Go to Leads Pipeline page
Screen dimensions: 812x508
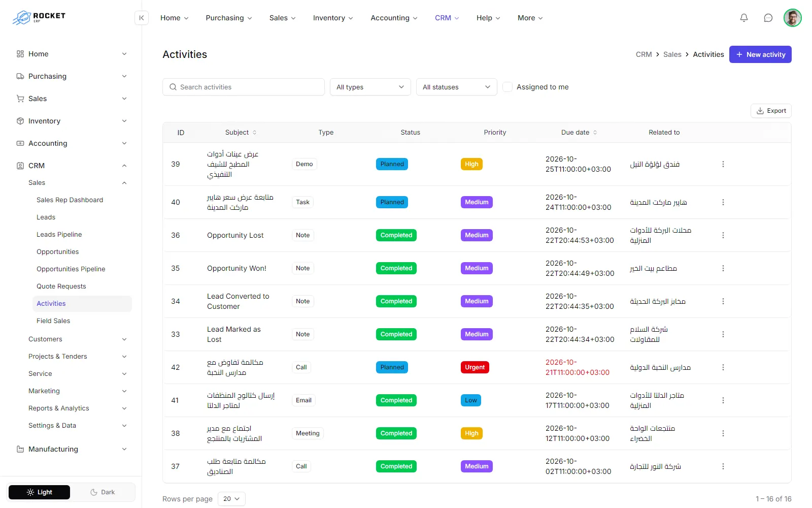[59, 235]
